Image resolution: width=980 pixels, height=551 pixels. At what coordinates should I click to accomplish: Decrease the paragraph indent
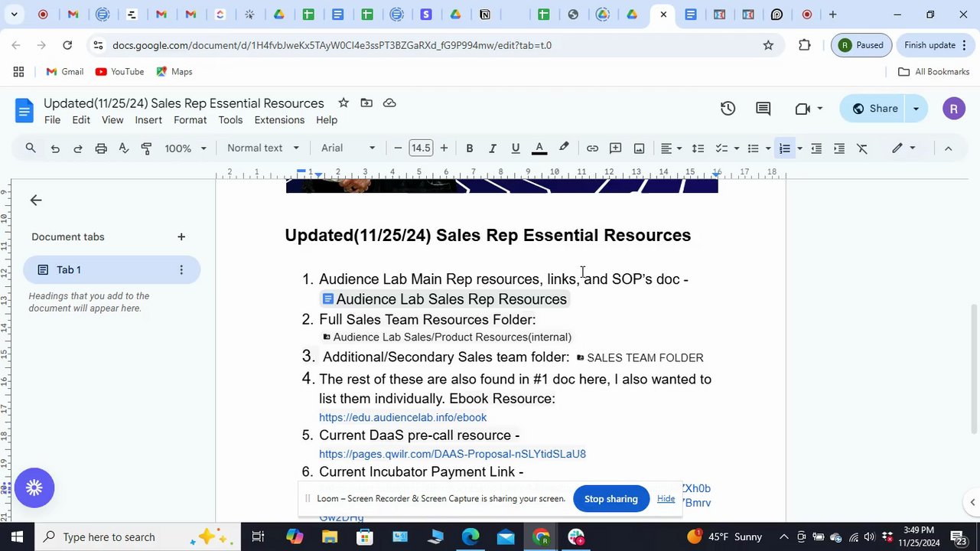[x=816, y=148]
